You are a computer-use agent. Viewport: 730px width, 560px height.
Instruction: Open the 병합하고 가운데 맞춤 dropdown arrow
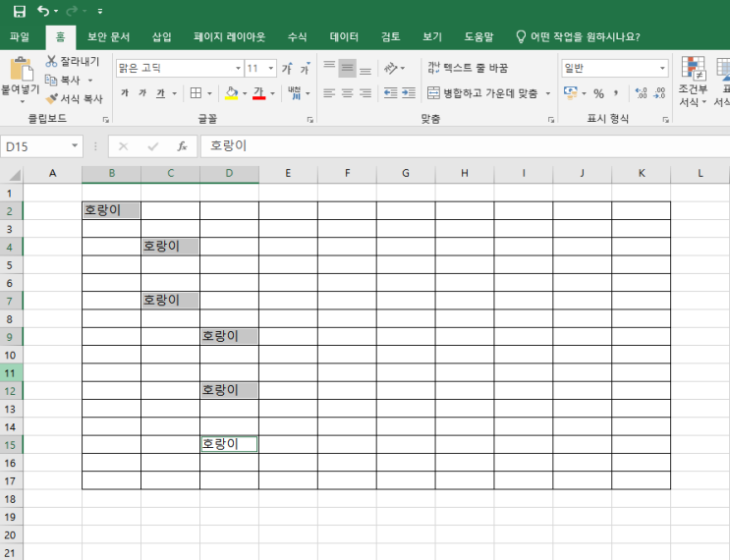pos(548,93)
